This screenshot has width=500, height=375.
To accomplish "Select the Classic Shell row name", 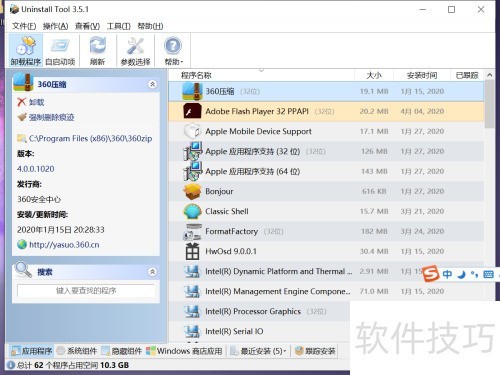I will click(227, 211).
